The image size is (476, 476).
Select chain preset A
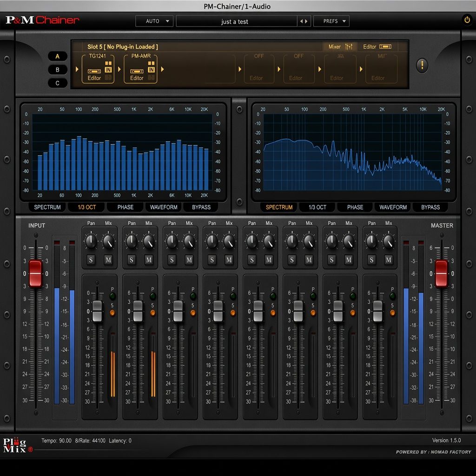click(57, 56)
